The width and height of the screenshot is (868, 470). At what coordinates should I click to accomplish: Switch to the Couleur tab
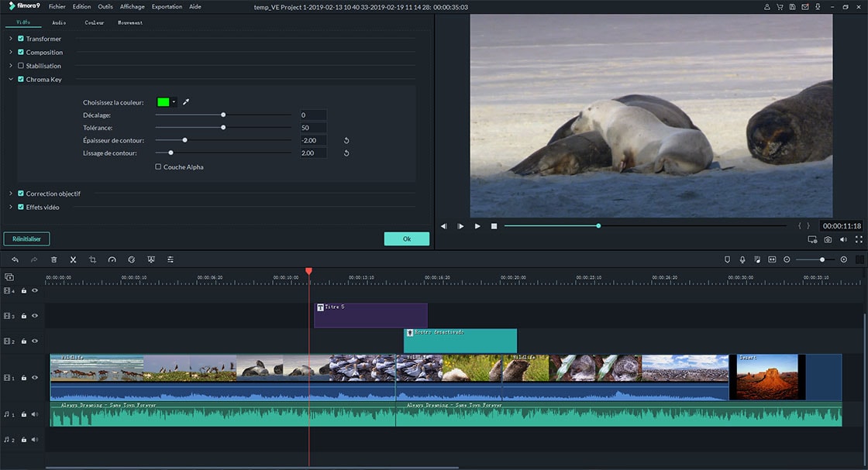point(94,22)
